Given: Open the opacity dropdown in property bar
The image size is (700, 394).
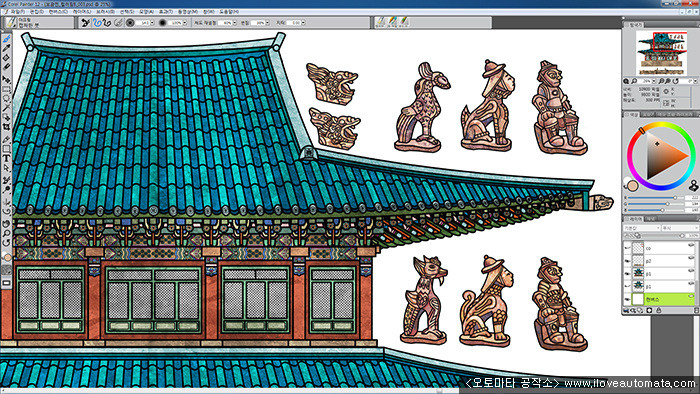Looking at the screenshot, I should pyautogui.click(x=184, y=22).
